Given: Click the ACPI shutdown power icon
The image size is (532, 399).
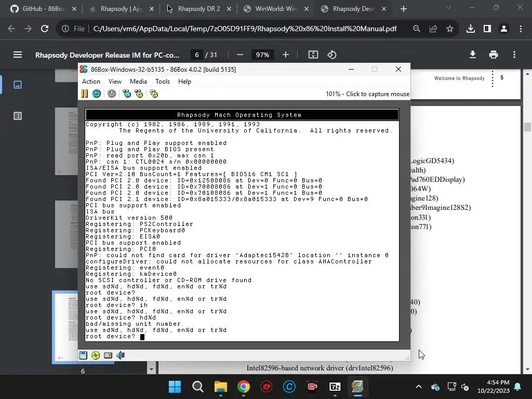Looking at the screenshot, I should click(112, 94).
